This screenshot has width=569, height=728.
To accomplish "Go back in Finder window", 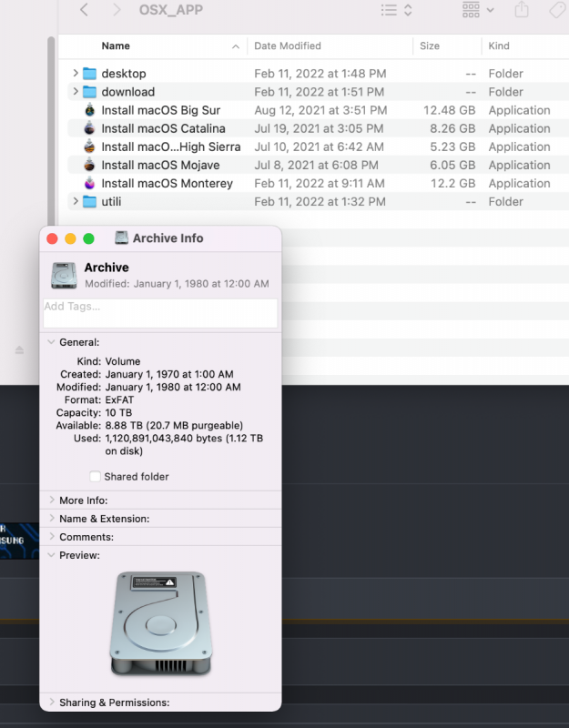I will (84, 10).
